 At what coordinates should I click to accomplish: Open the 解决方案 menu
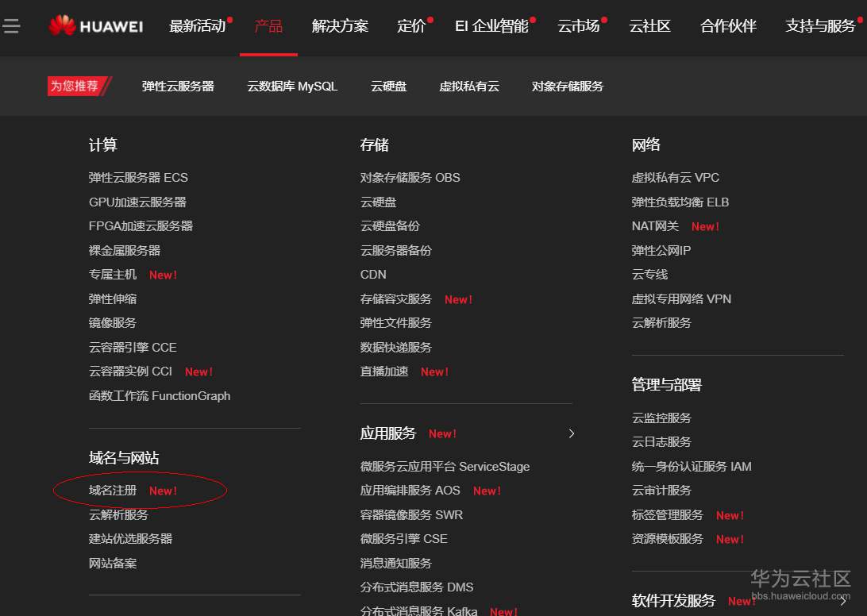340,26
